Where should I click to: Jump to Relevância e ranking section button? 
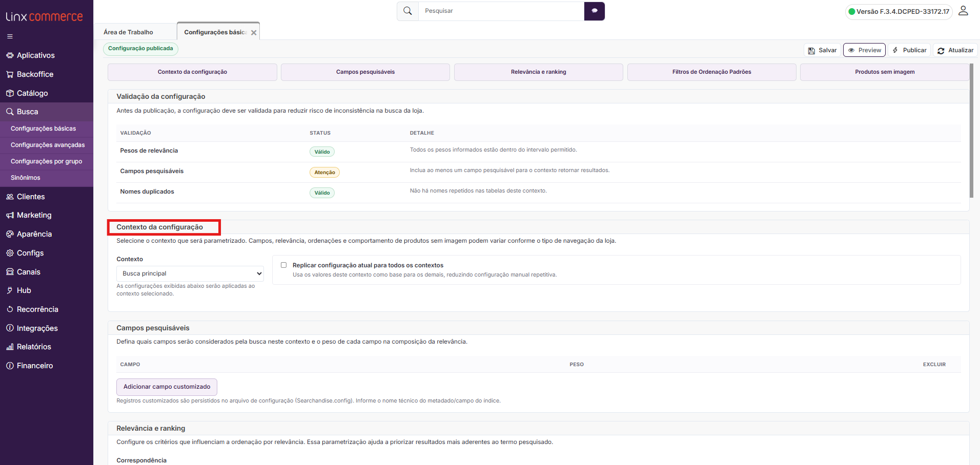tap(539, 72)
